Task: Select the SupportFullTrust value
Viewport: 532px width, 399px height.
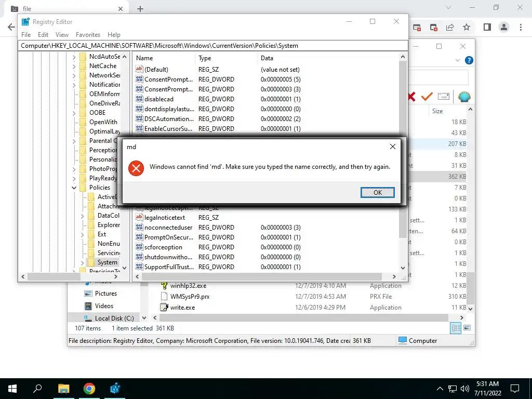Action: 169,267
